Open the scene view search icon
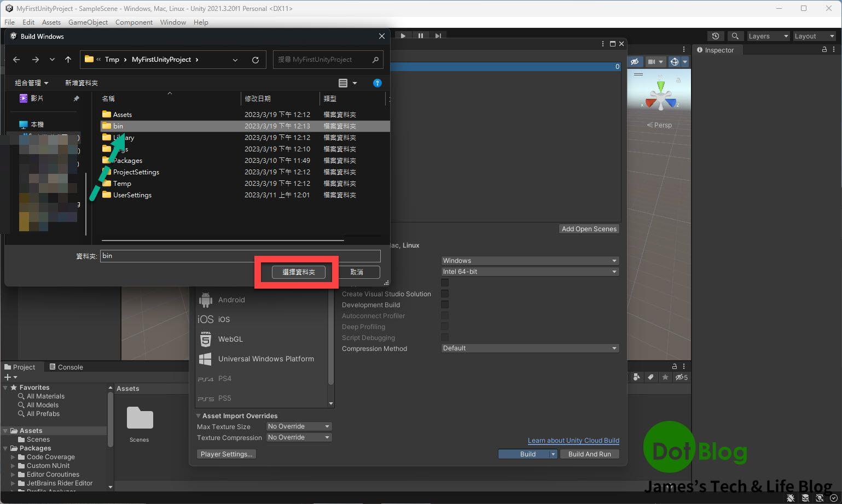Viewport: 842px width, 504px height. point(735,36)
